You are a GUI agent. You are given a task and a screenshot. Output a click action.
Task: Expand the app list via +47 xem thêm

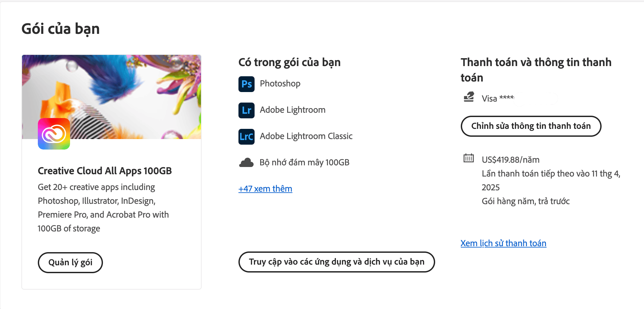(265, 189)
